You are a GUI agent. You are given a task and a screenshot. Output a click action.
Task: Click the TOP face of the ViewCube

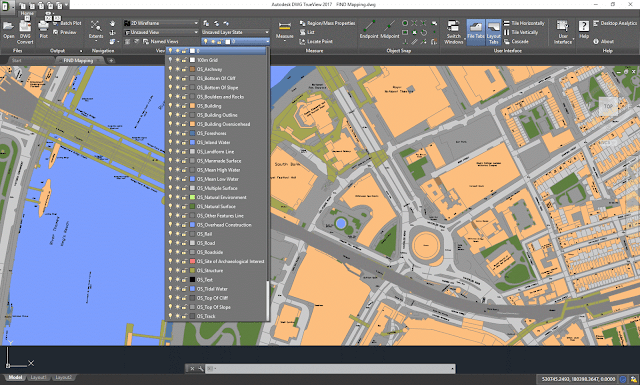pyautogui.click(x=608, y=106)
